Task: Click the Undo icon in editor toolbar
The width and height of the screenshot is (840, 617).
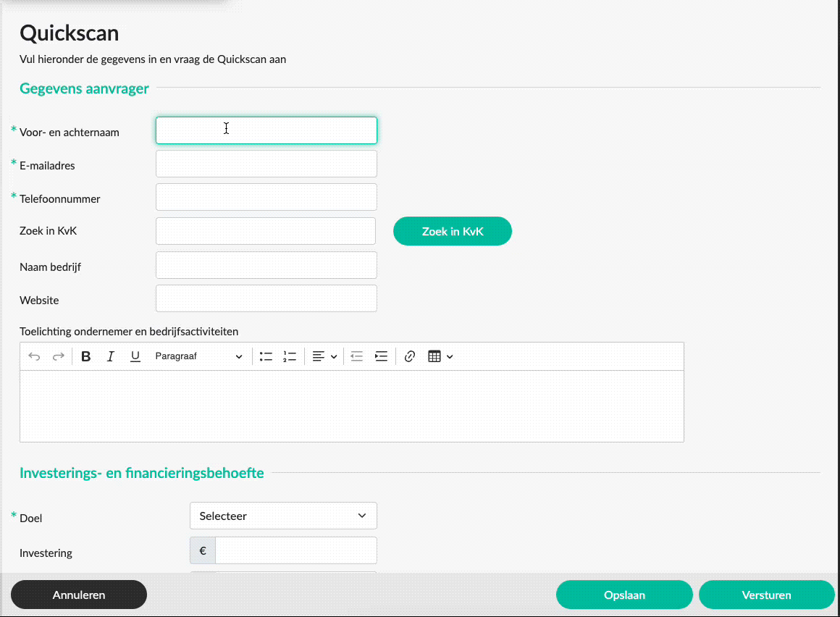Action: [x=34, y=356]
